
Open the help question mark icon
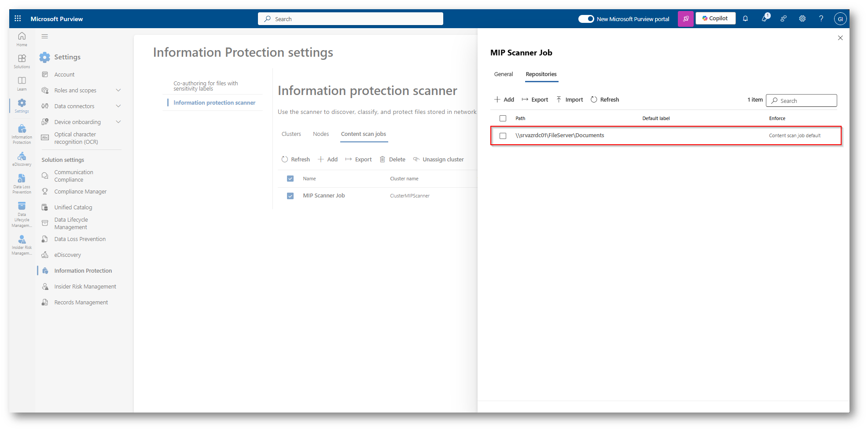click(x=821, y=18)
